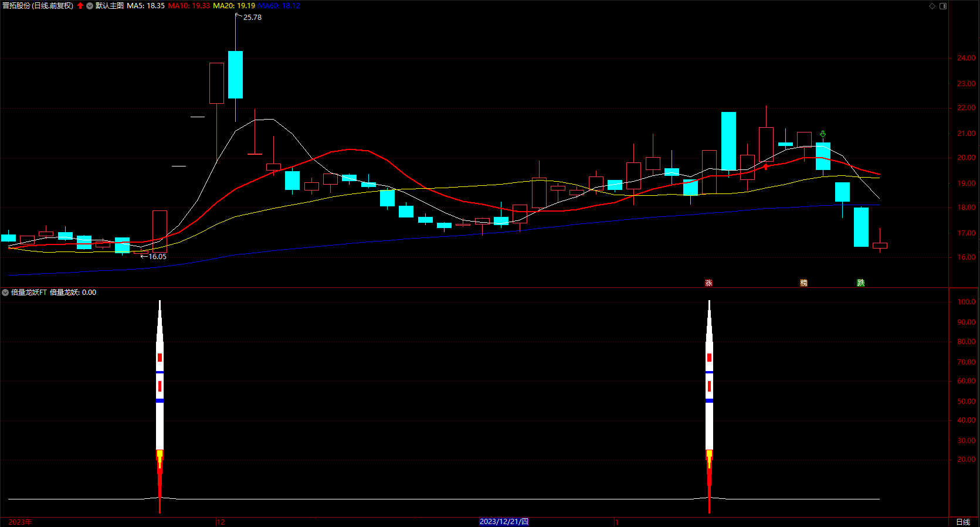The height and width of the screenshot is (527, 980).
Task: Click the orange 榜 marker below the chart
Action: [804, 283]
